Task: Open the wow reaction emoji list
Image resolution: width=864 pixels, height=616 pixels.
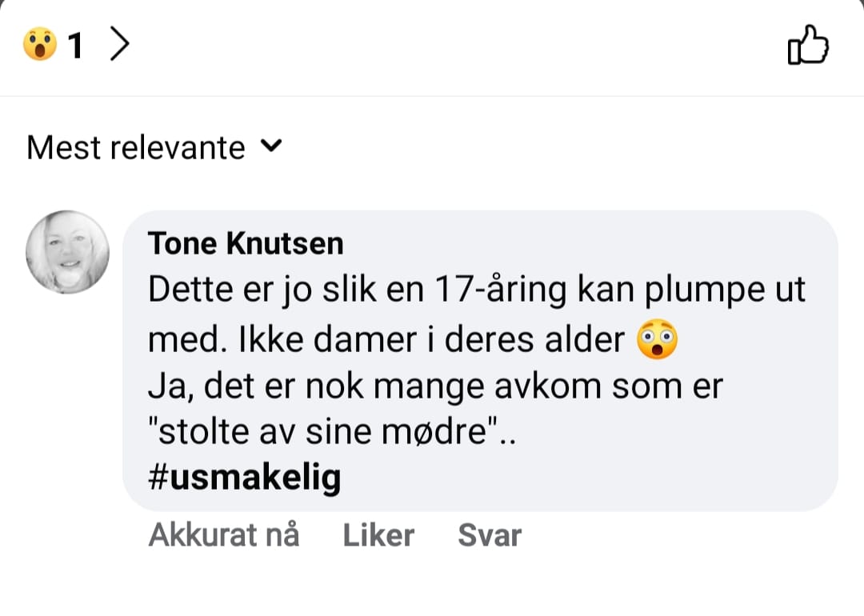Action: coord(40,44)
